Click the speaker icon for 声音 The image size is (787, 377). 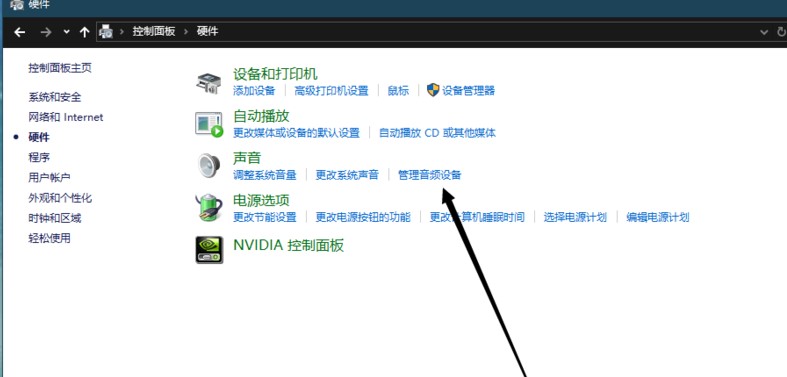click(x=209, y=165)
